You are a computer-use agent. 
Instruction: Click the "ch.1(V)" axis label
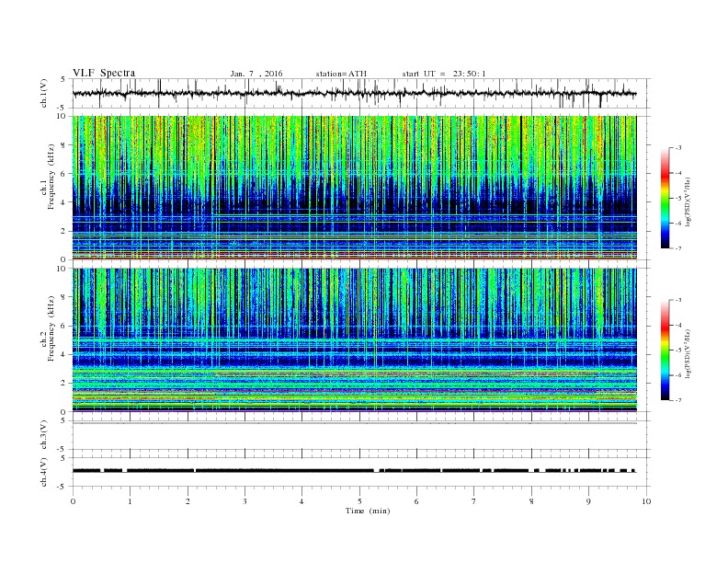pos(44,93)
